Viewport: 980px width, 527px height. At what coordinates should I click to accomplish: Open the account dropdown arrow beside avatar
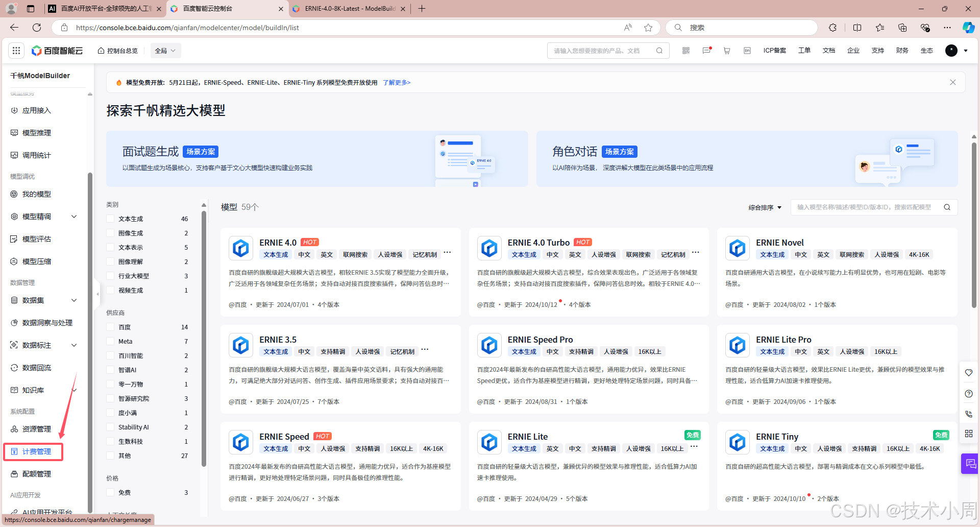click(966, 51)
